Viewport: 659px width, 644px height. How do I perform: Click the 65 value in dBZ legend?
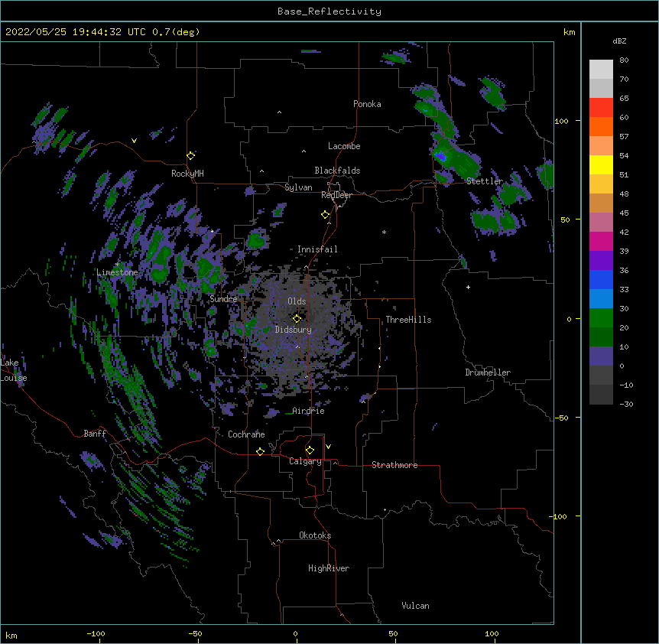(x=624, y=99)
